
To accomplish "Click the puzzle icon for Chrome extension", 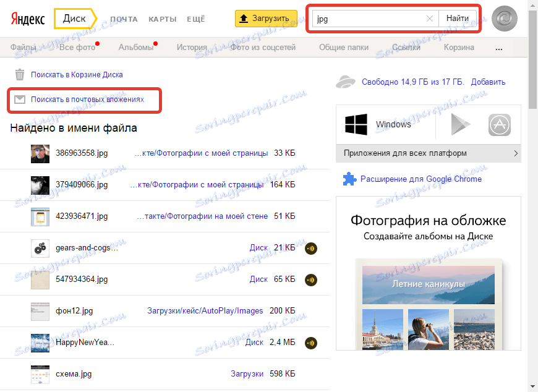I will click(x=349, y=179).
